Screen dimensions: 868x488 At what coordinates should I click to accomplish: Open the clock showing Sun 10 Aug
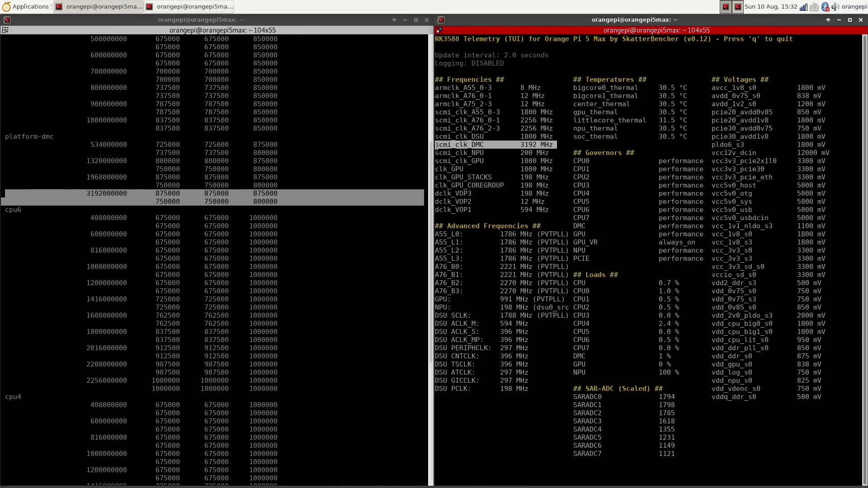(x=771, y=6)
